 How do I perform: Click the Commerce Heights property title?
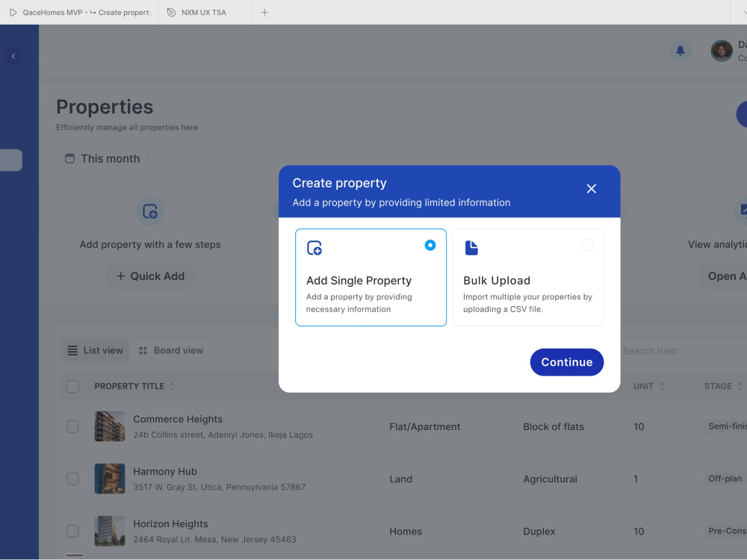[x=178, y=419]
